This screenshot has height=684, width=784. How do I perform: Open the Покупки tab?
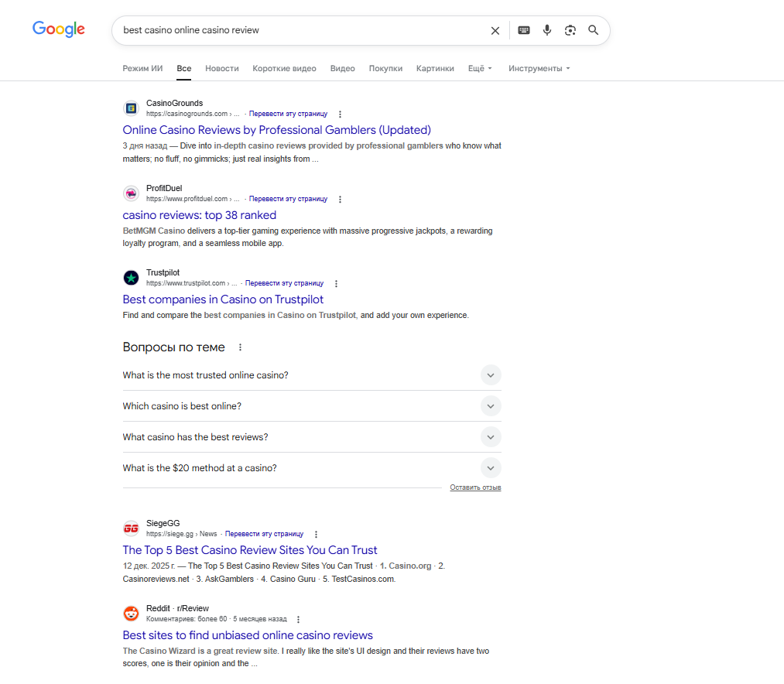click(x=385, y=69)
